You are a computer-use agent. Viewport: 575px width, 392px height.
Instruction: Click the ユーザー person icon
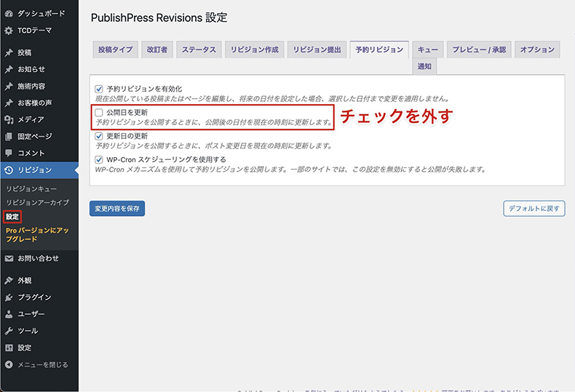[9, 314]
